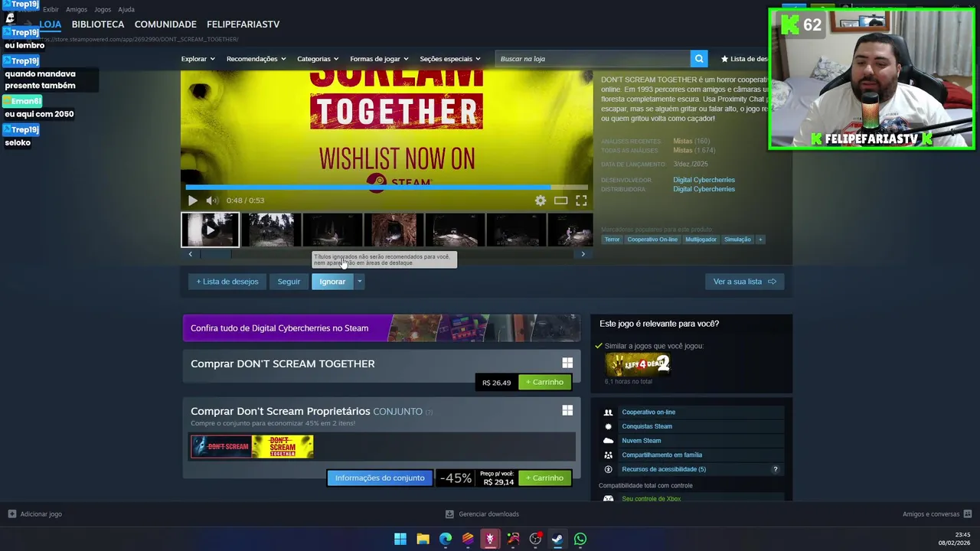Click the Windows icon on the Proprietários bundle
The width and height of the screenshot is (980, 551).
pos(567,411)
